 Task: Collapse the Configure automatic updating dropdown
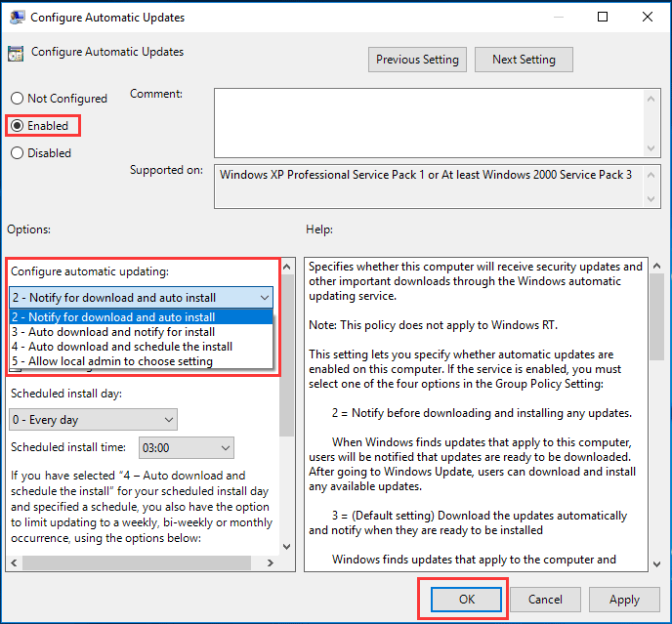(264, 297)
